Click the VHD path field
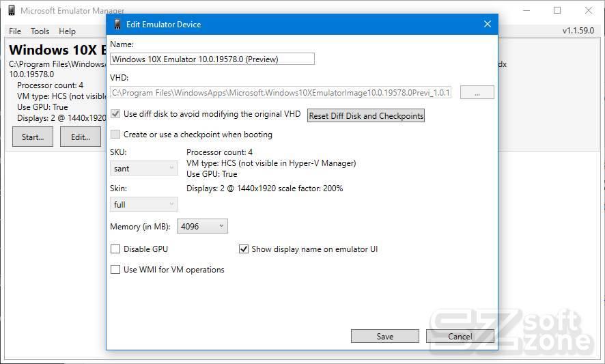This screenshot has width=605, height=364. (281, 93)
